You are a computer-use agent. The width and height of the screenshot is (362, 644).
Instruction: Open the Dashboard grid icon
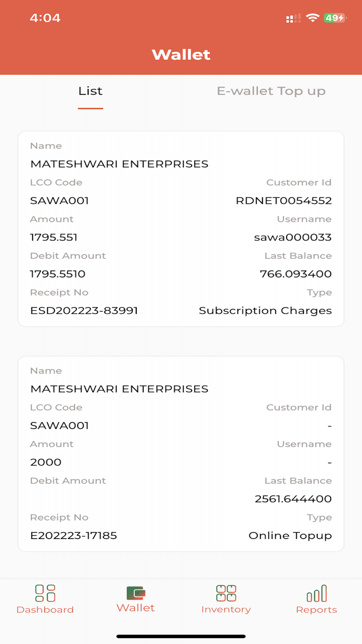[45, 593]
